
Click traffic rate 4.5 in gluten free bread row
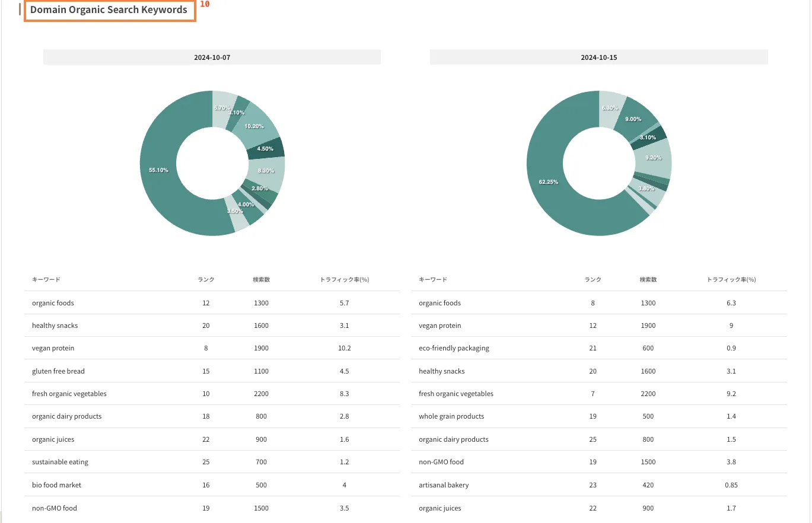pos(345,371)
